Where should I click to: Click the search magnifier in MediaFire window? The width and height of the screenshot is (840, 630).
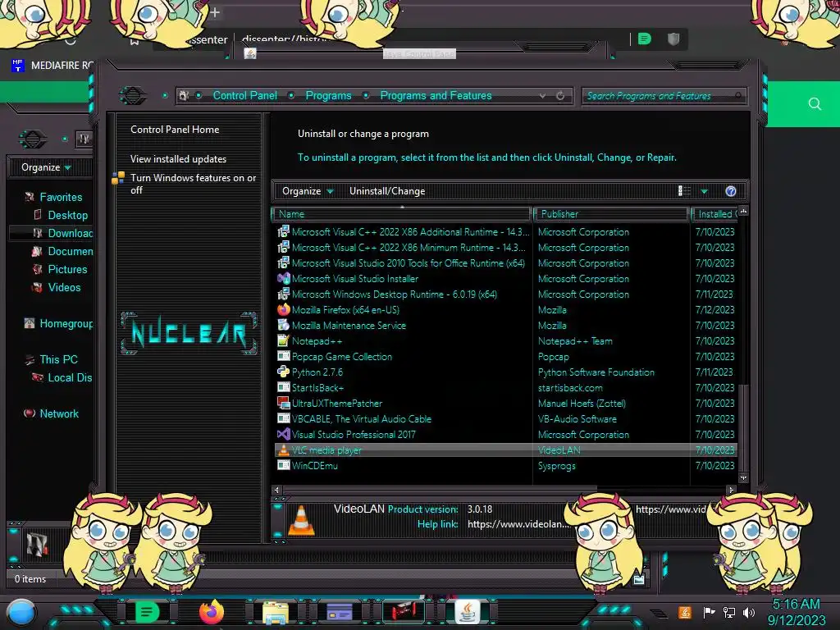(815, 104)
